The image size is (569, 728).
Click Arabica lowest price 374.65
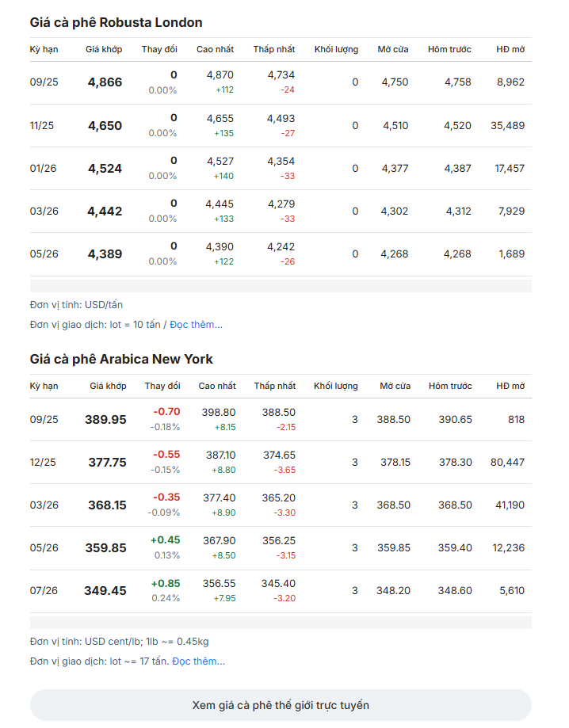[x=279, y=455]
